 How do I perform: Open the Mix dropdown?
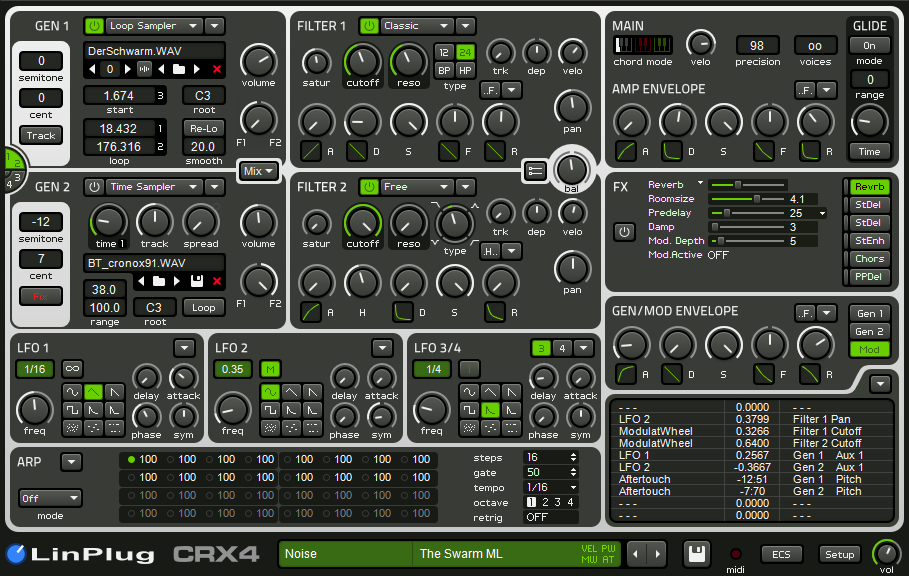tap(259, 171)
